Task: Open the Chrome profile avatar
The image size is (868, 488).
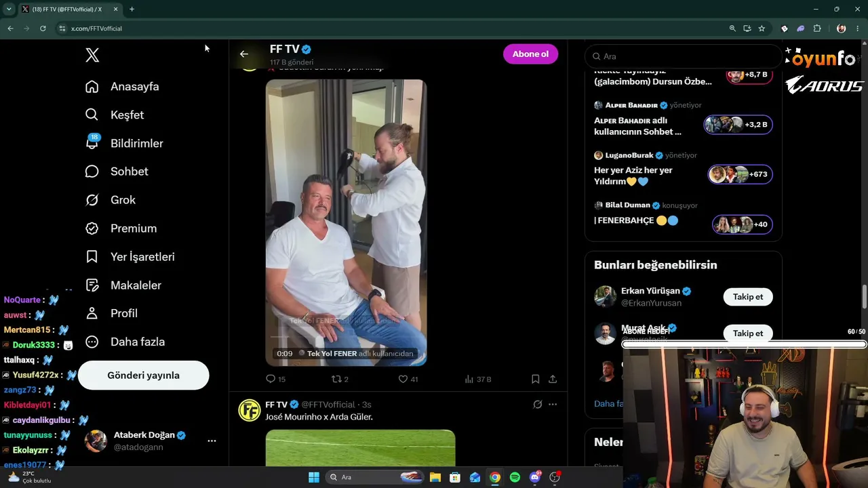Action: tap(842, 28)
